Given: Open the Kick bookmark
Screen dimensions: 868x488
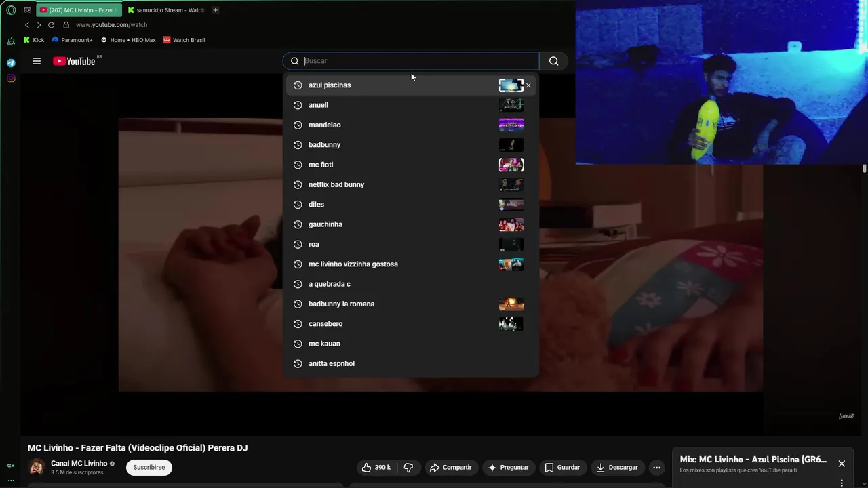Looking at the screenshot, I should 33,40.
